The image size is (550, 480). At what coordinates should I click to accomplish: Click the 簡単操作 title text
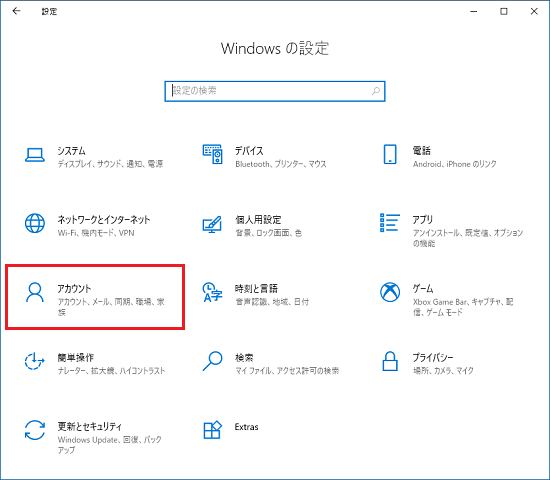coord(76,358)
